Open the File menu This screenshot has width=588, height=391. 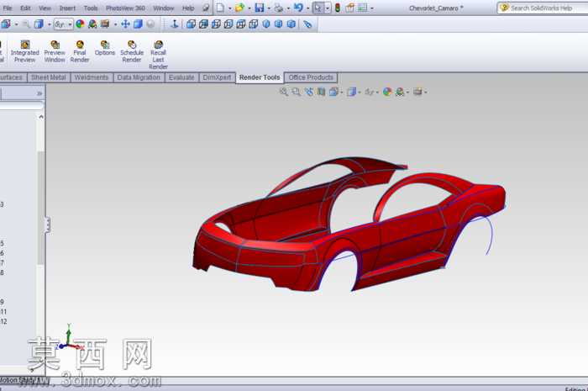tap(7, 8)
